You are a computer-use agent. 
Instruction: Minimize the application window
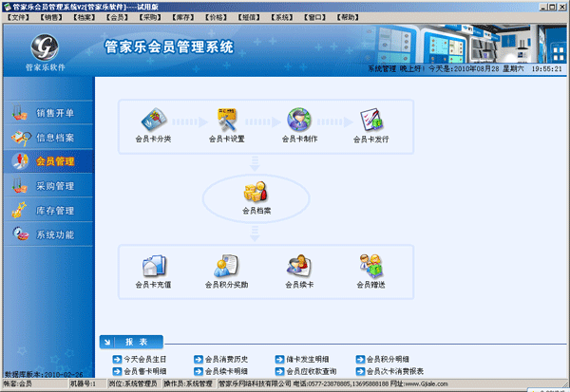(543, 7)
